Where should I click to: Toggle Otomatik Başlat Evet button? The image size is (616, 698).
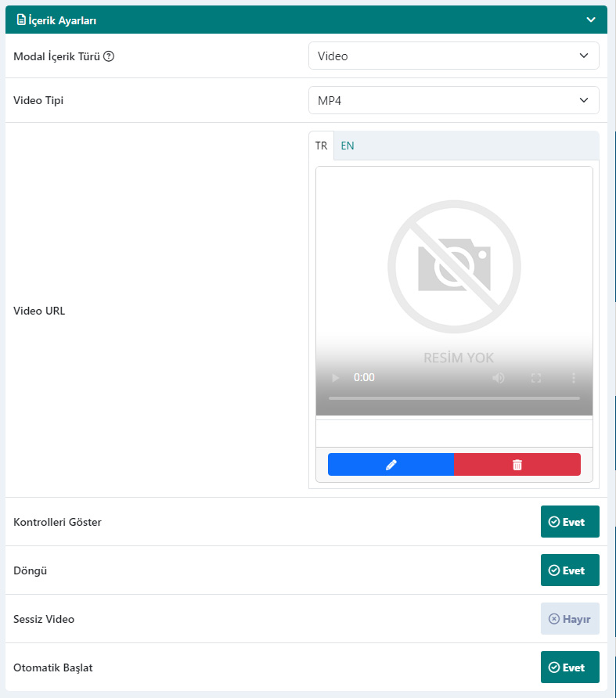coord(570,667)
